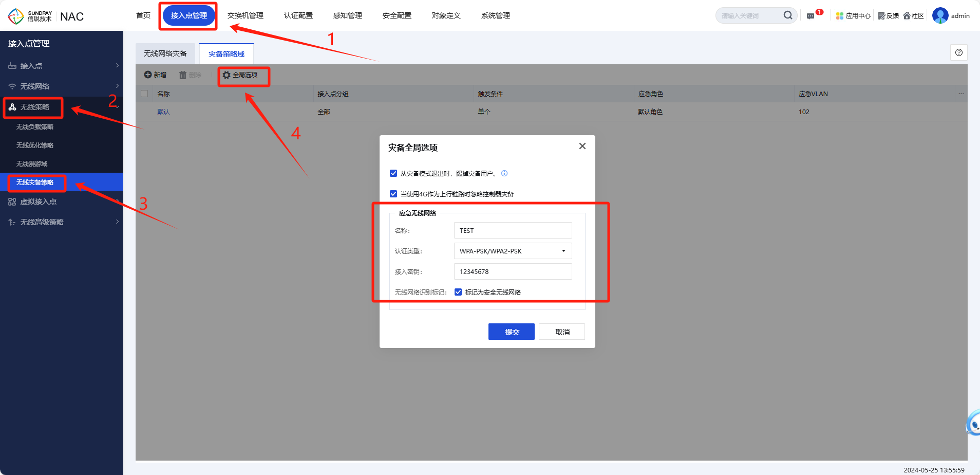
Task: Click the table column settings ellipsis
Action: [x=961, y=94]
